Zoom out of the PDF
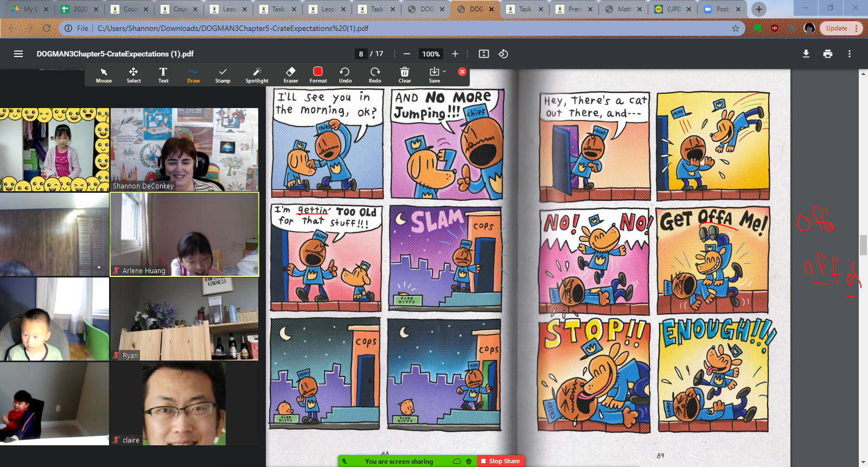Image resolution: width=868 pixels, height=467 pixels. point(406,54)
